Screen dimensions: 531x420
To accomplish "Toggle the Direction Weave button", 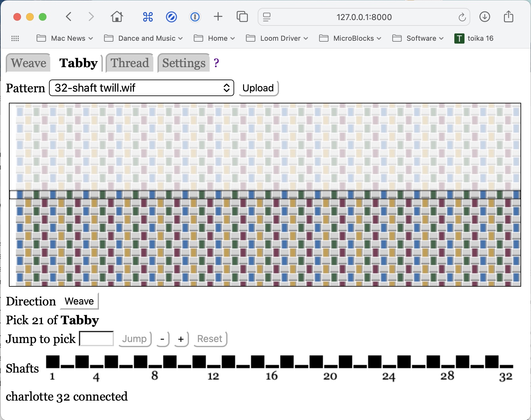I will click(79, 301).
